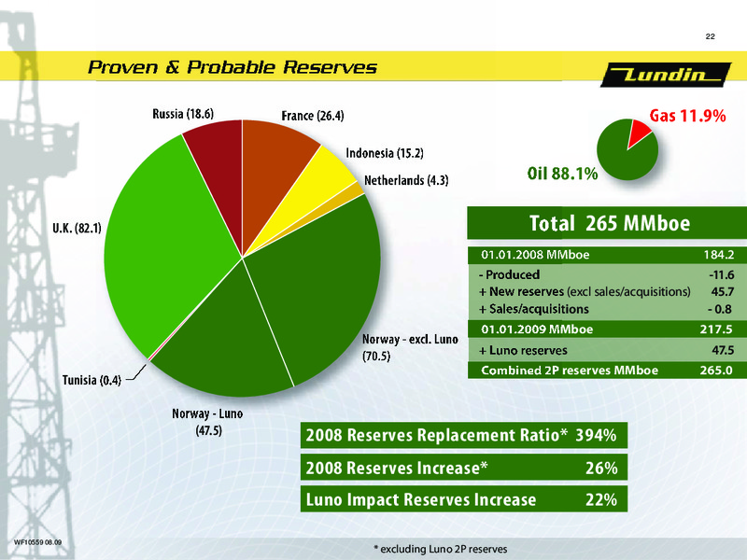
Task: Click the page number 22
Action: click(x=710, y=36)
